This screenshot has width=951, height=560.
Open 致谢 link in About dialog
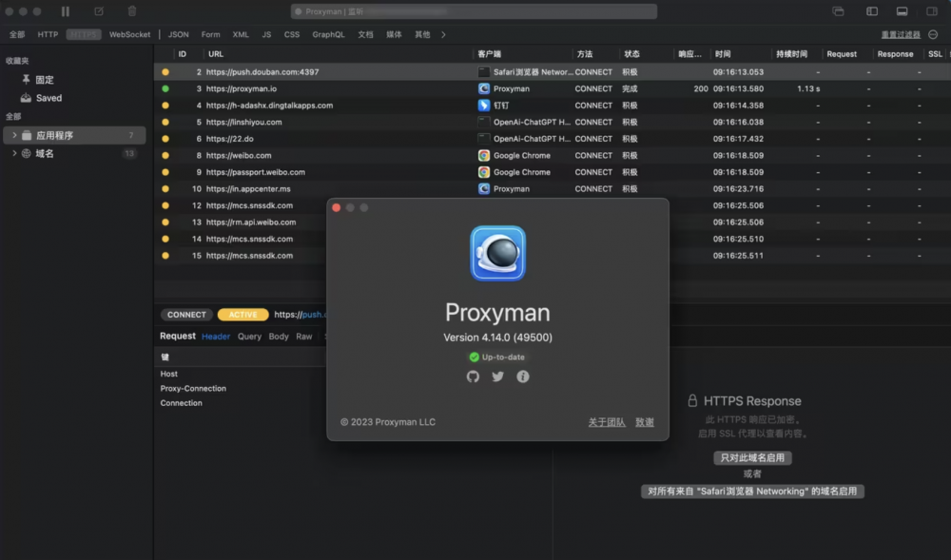tap(644, 422)
